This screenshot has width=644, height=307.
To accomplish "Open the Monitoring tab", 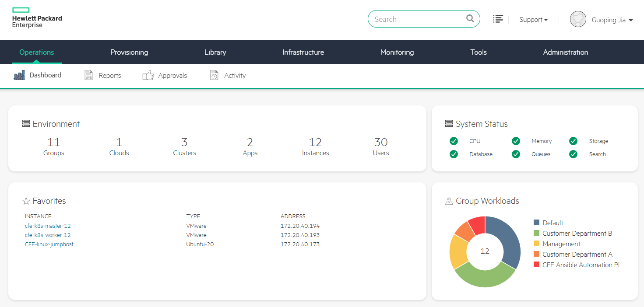I will point(397,52).
